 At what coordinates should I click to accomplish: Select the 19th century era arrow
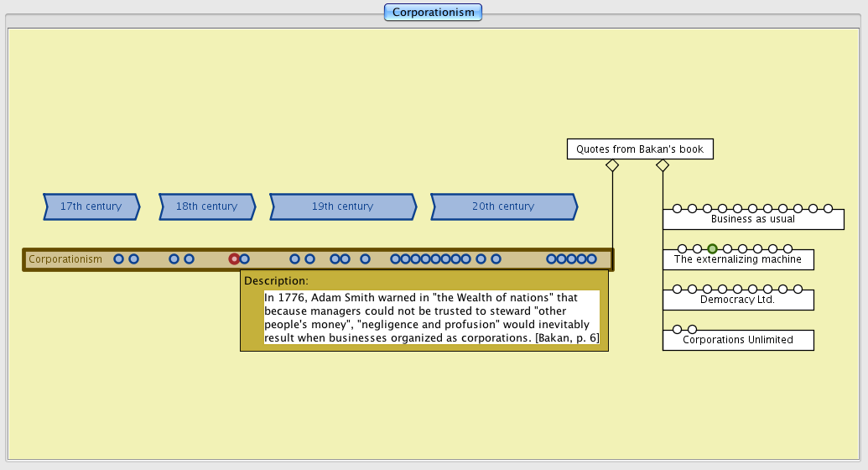point(342,206)
